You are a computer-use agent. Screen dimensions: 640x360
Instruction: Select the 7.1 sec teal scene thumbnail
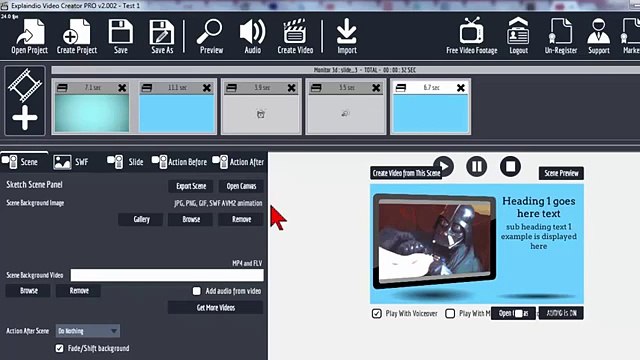click(92, 113)
